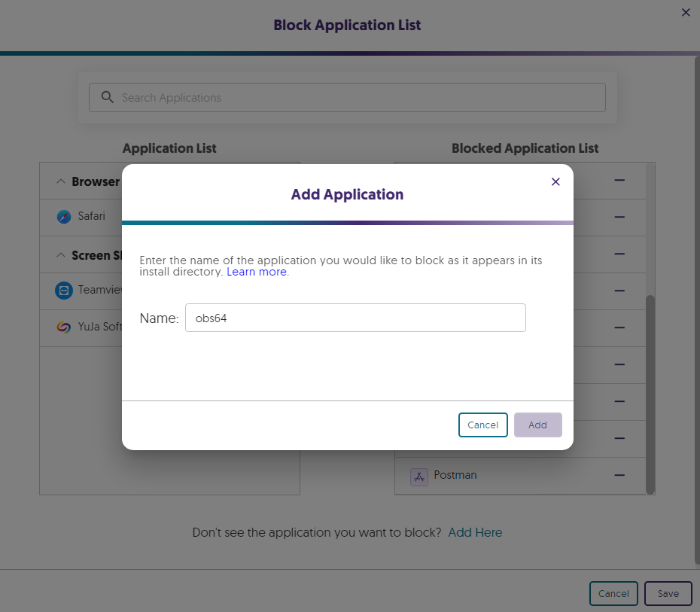This screenshot has height=612, width=700.
Task: Collapse the Browser category chevron
Action: point(60,181)
